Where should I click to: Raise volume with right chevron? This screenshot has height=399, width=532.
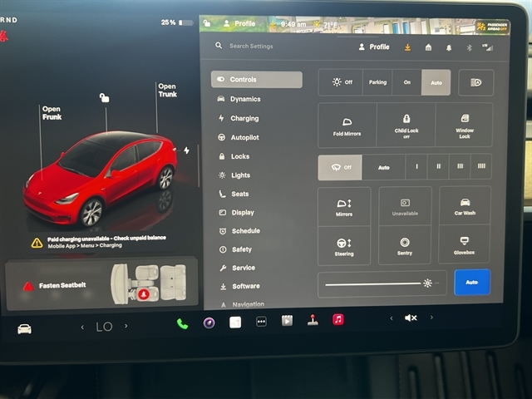431,318
